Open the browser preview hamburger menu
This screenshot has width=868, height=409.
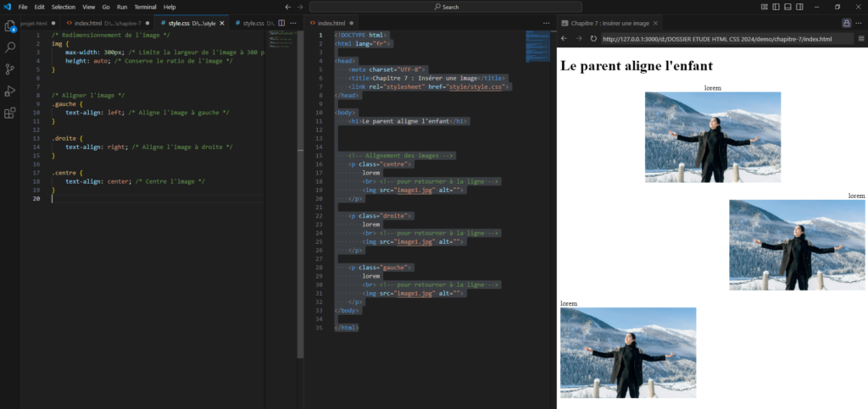coord(860,39)
